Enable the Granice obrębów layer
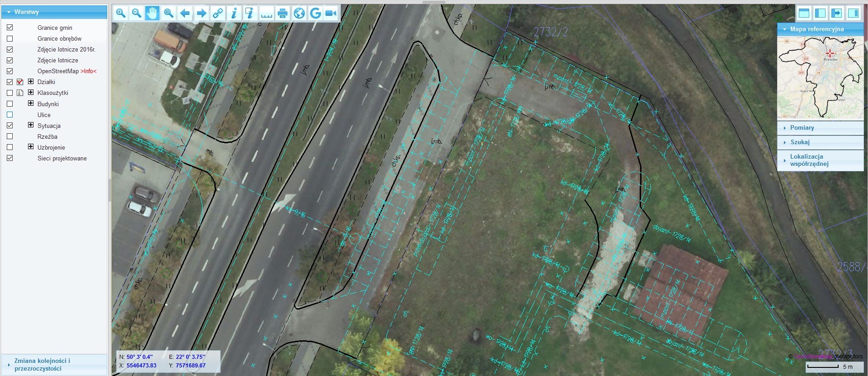Viewport: 868px width, 376px height. tap(9, 38)
